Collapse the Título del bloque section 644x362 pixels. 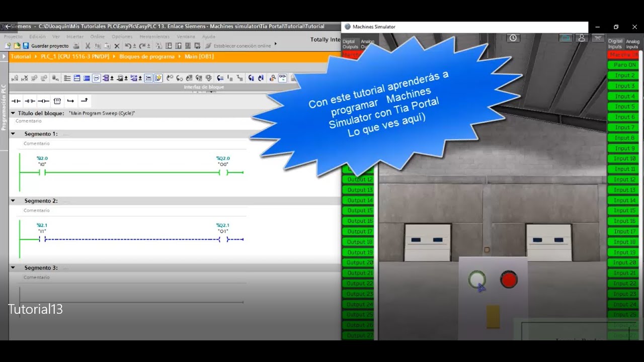click(13, 113)
